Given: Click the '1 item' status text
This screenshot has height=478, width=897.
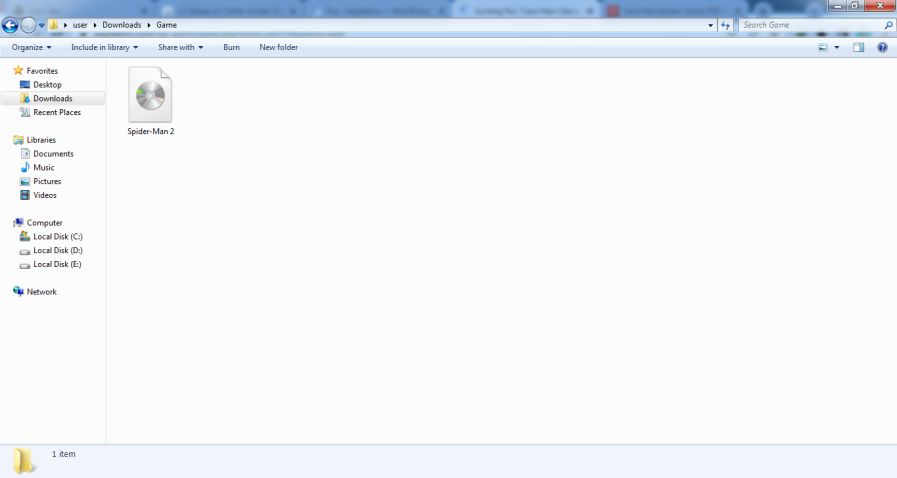Looking at the screenshot, I should [63, 454].
